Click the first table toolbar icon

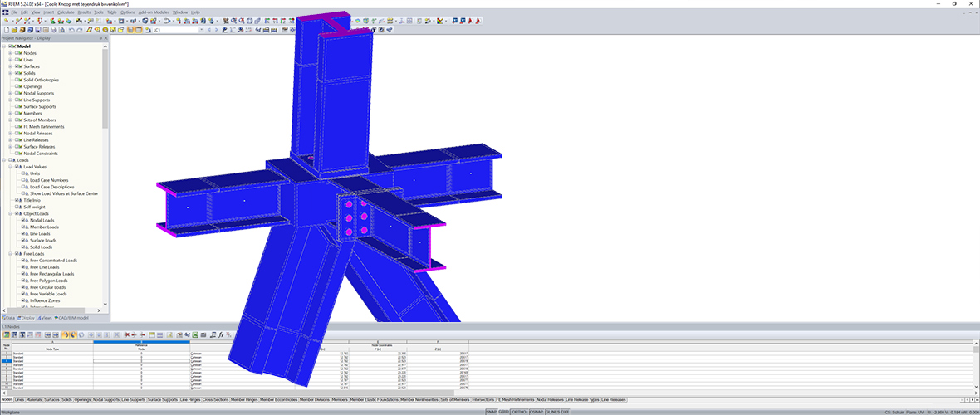7,334
